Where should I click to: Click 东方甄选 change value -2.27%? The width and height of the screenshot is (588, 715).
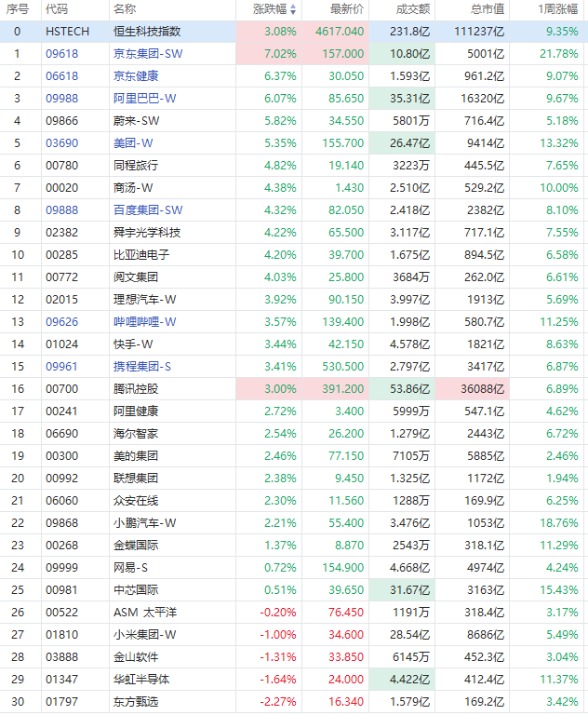click(x=278, y=702)
